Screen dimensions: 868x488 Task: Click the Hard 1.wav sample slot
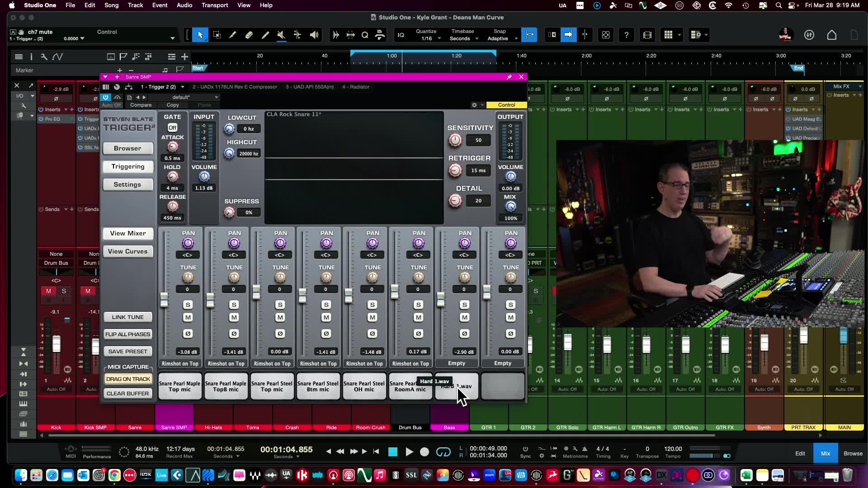point(457,386)
